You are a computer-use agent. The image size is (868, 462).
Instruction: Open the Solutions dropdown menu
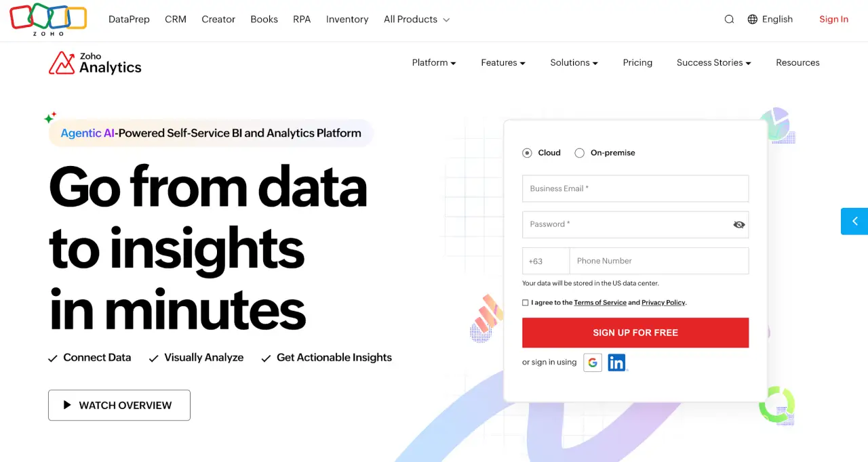tap(574, 63)
